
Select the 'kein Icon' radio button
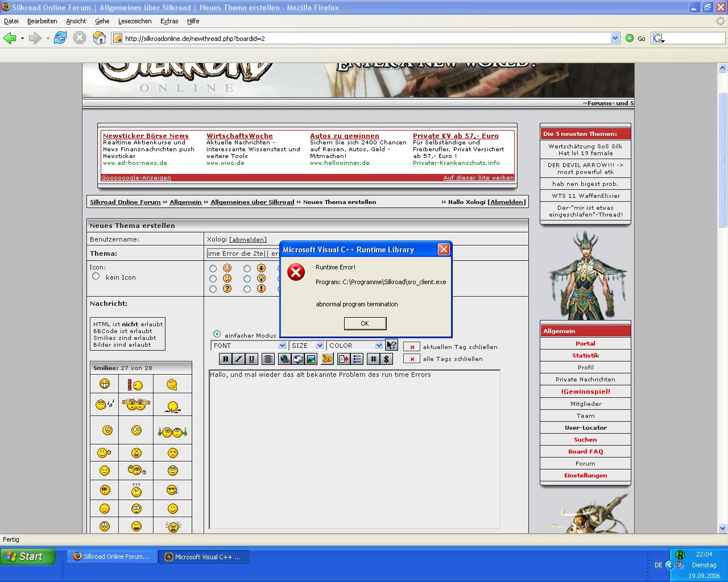(x=96, y=276)
